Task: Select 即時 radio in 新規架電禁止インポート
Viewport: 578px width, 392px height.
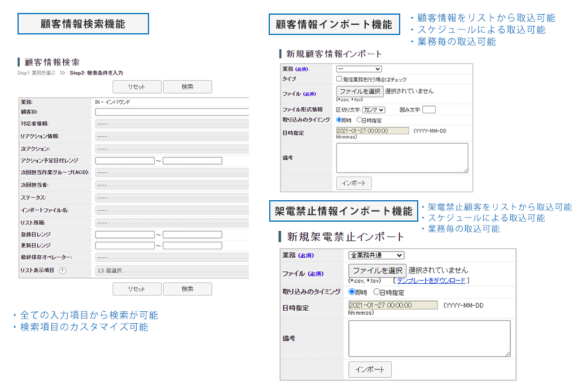Action: [352, 292]
